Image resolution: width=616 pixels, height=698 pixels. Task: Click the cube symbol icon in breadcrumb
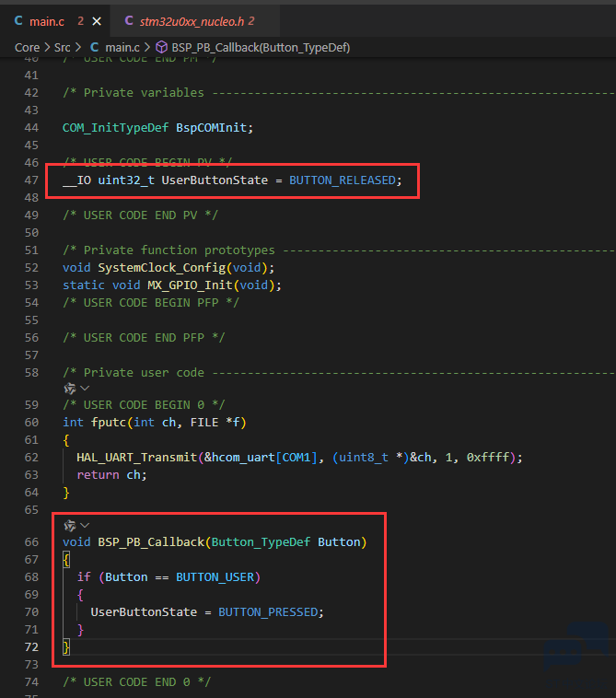tap(160, 46)
